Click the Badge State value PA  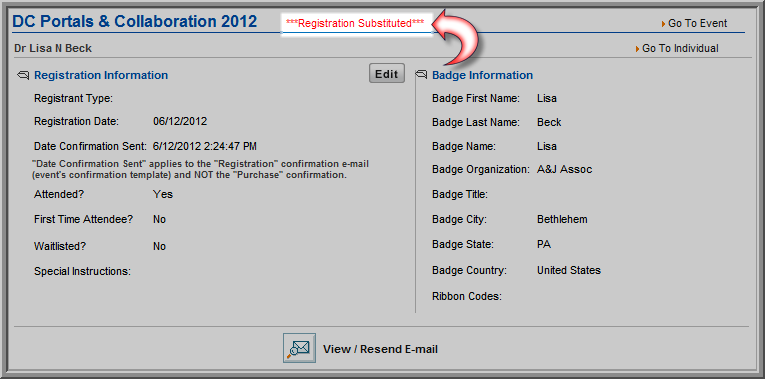coord(544,244)
